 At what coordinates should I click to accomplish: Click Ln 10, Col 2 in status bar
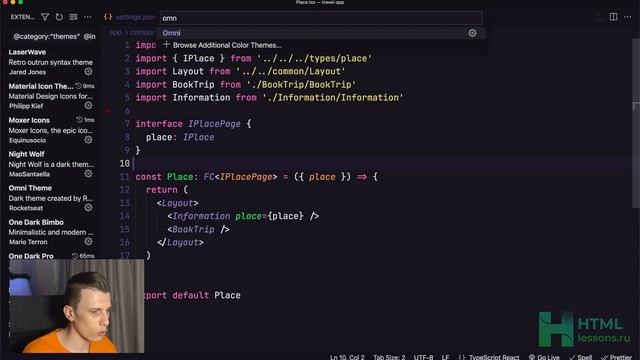click(x=347, y=357)
